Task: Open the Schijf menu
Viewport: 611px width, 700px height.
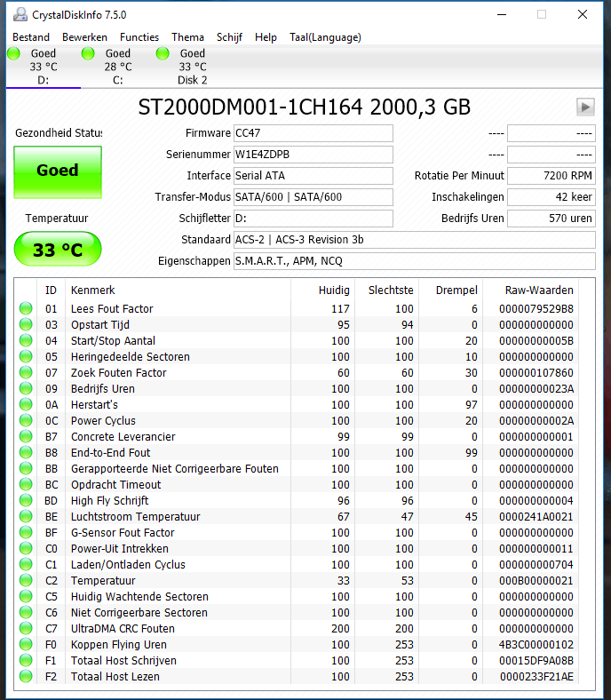Action: click(229, 37)
